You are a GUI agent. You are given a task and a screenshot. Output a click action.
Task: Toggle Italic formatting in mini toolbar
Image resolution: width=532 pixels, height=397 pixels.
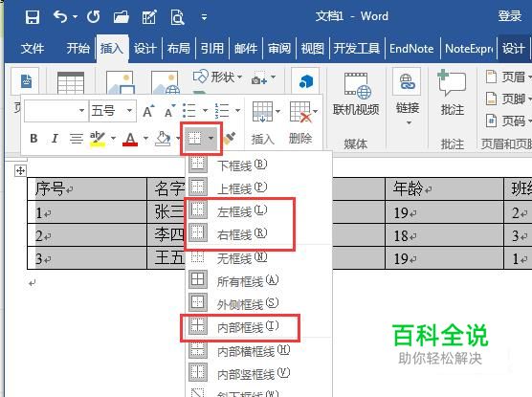[x=55, y=139]
